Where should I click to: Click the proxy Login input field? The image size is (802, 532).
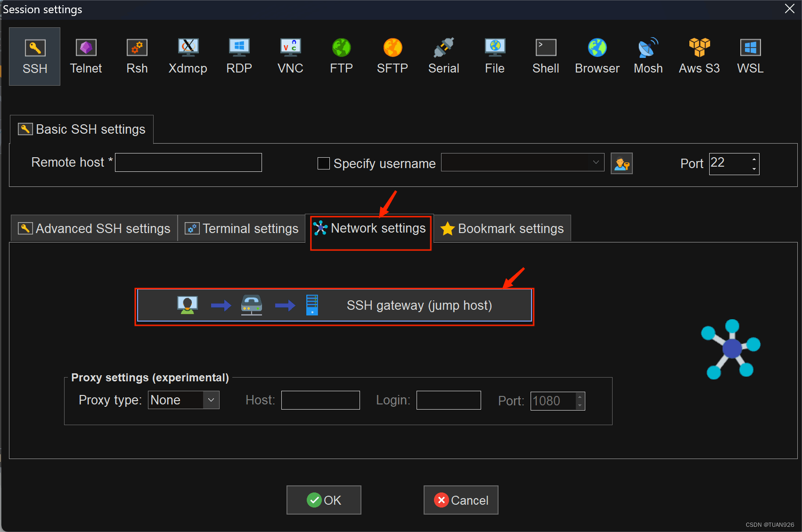[449, 400]
